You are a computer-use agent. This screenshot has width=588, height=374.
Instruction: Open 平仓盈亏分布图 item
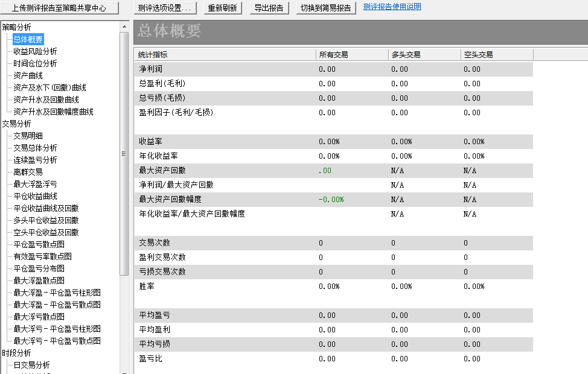tap(39, 268)
